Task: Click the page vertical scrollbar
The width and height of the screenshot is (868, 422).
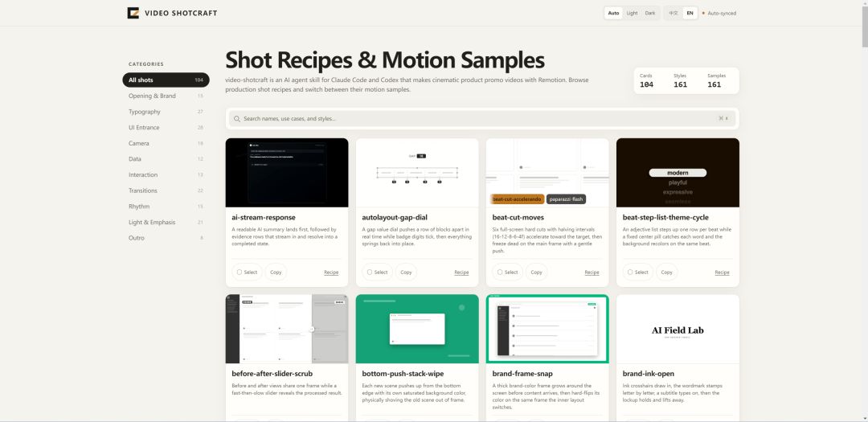Action: point(864,211)
